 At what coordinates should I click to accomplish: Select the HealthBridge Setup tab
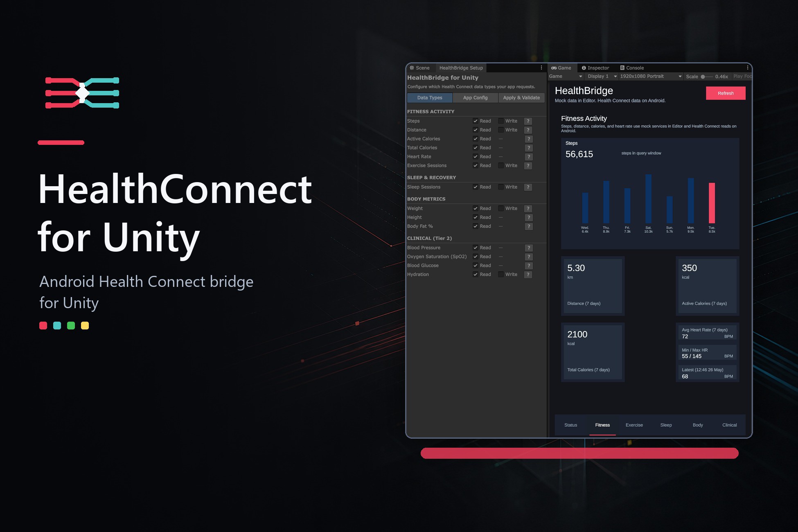tap(461, 68)
